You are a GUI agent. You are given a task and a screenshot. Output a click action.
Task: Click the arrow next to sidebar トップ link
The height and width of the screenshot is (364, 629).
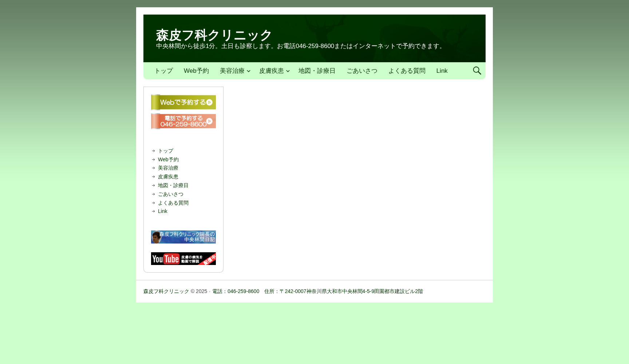pos(154,151)
